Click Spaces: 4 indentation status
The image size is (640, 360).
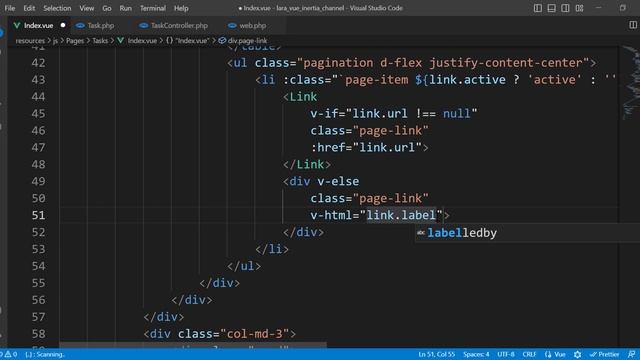pyautogui.click(x=476, y=354)
